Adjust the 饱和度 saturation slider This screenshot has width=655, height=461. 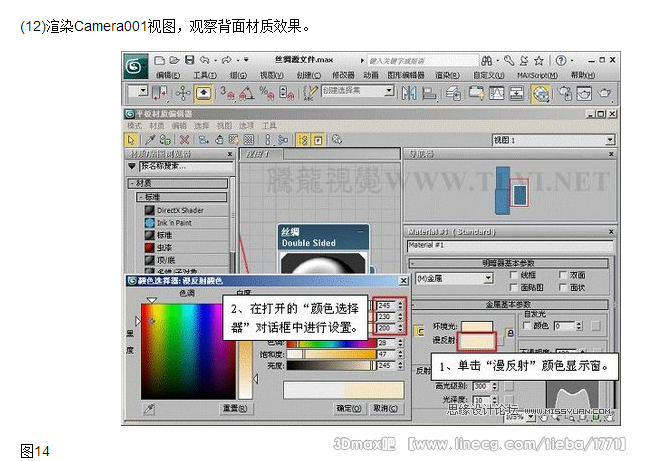click(x=331, y=355)
